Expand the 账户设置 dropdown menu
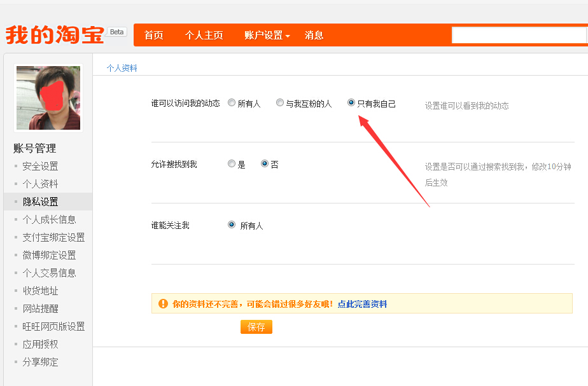The image size is (588, 386). 267,35
